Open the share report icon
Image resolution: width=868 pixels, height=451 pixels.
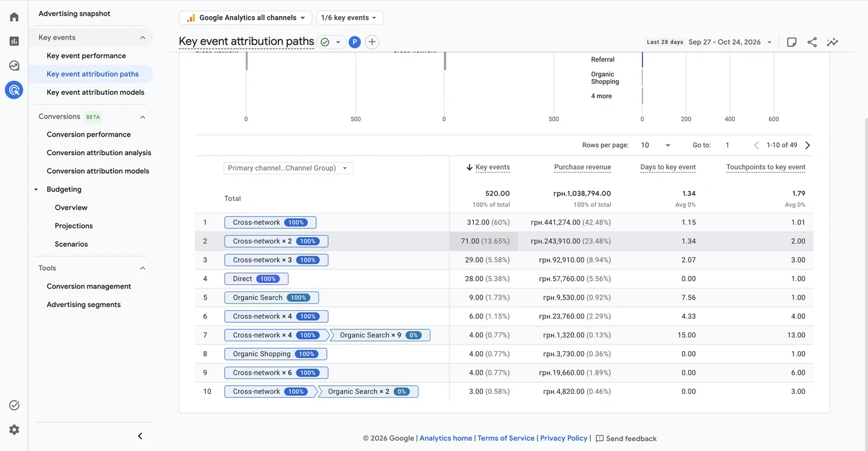pos(812,42)
